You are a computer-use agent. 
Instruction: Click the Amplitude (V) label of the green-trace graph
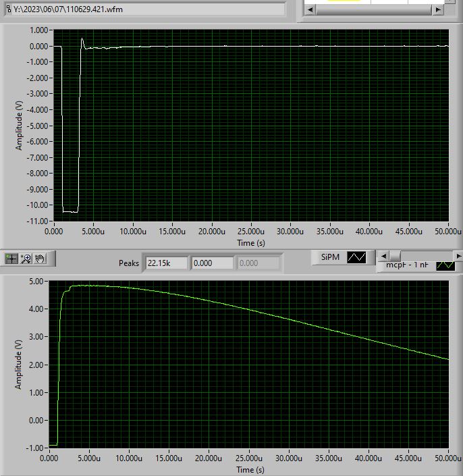(18, 365)
